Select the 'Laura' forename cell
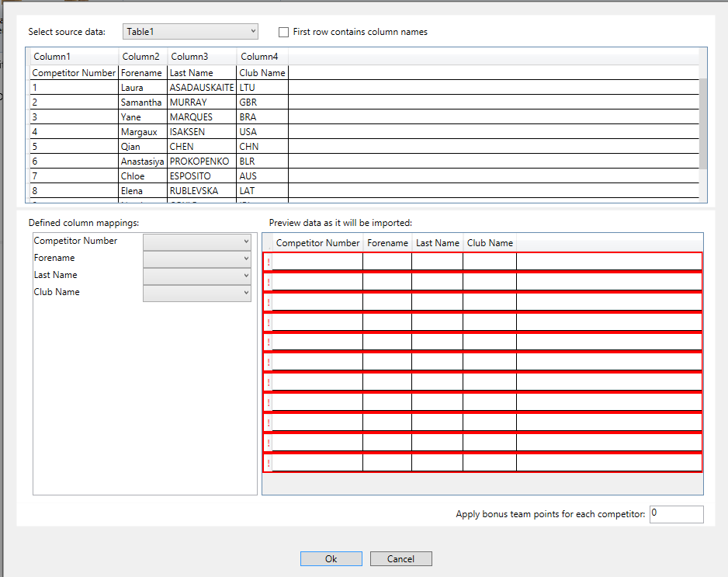 click(143, 87)
